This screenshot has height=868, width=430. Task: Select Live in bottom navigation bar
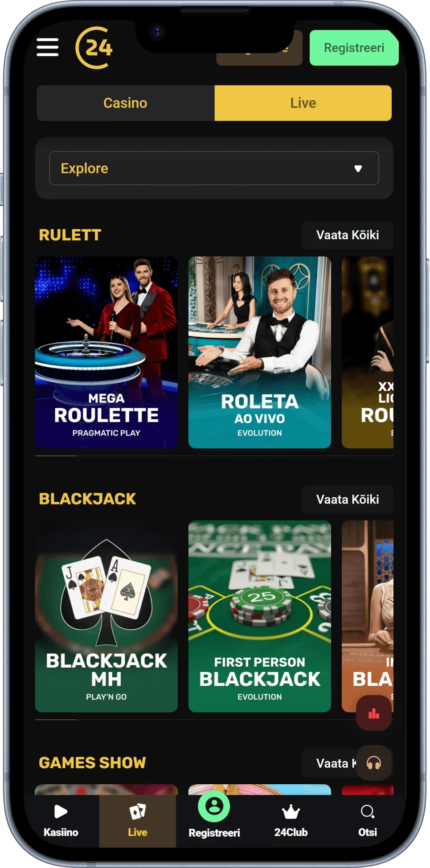(137, 821)
